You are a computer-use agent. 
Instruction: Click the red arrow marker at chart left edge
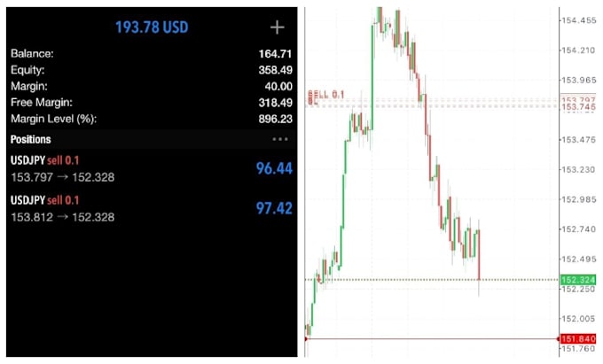(306, 338)
